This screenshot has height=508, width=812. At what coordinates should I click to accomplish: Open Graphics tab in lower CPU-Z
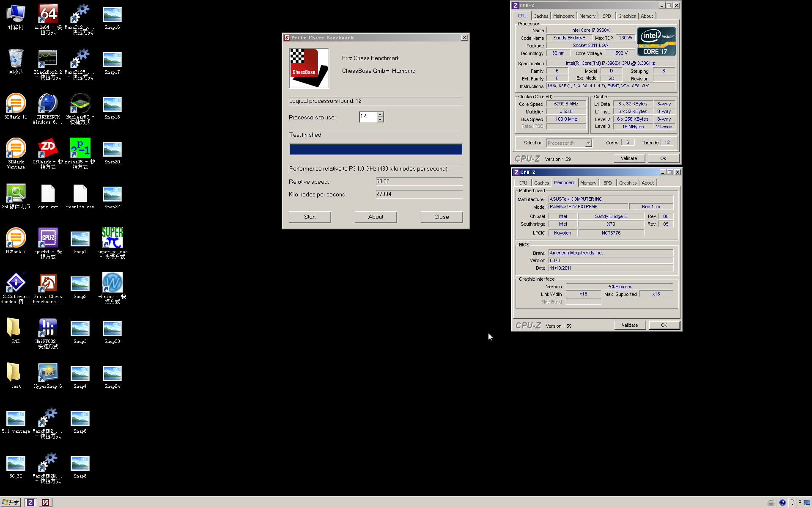pos(628,183)
